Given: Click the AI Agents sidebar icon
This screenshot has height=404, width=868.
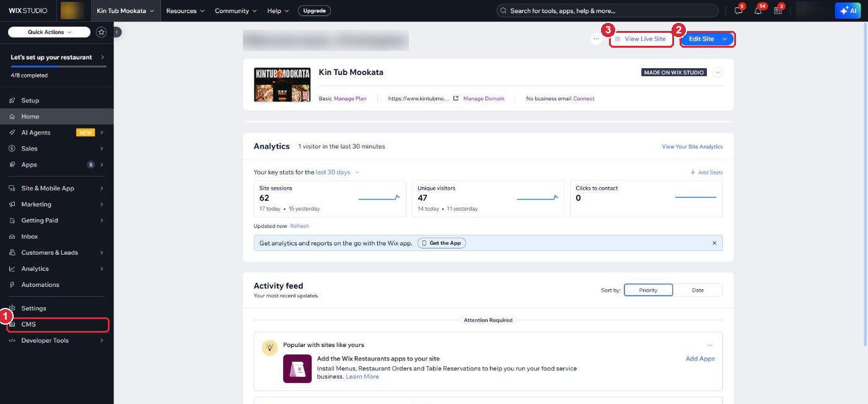Looking at the screenshot, I should (12, 133).
